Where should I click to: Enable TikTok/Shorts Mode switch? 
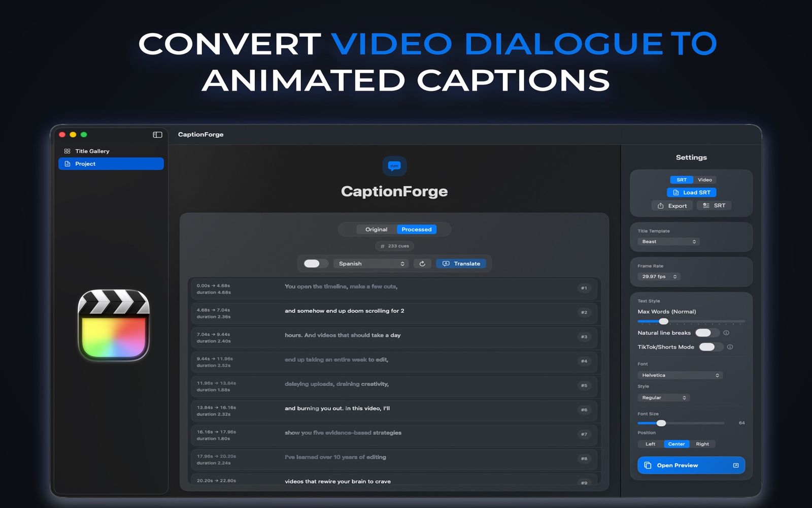tap(710, 347)
